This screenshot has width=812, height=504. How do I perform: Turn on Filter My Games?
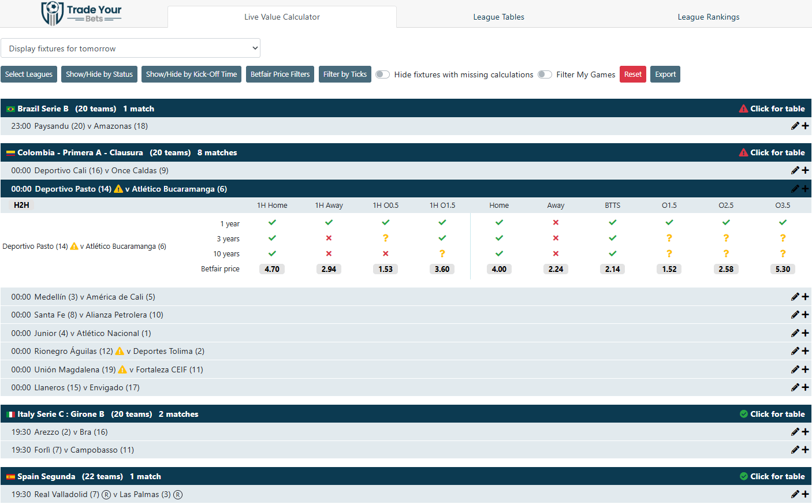(x=544, y=74)
